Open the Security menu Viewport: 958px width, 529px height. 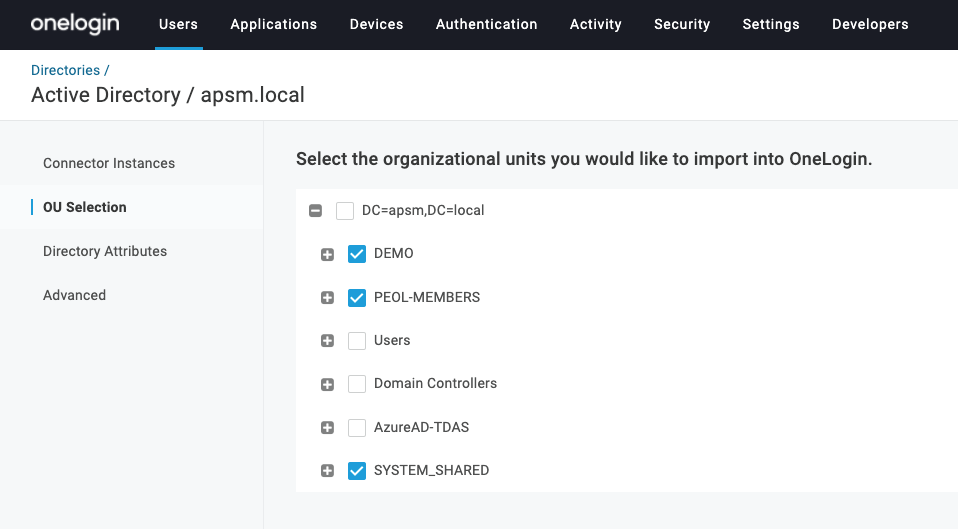(x=682, y=24)
